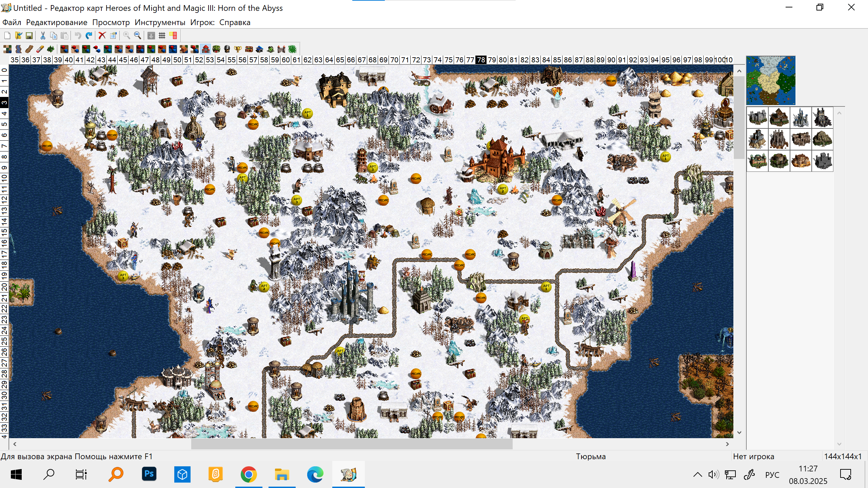Switch input language via РУС indicator
This screenshot has height=488, width=868.
tap(772, 474)
